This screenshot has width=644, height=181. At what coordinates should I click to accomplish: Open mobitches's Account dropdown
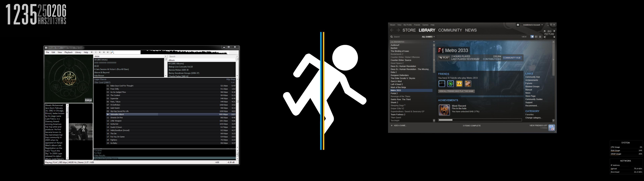(533, 25)
